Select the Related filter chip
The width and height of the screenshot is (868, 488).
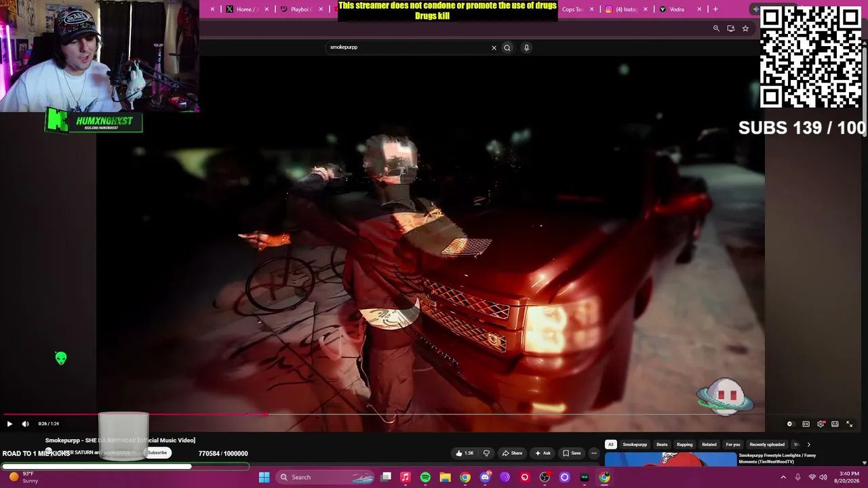pyautogui.click(x=709, y=445)
